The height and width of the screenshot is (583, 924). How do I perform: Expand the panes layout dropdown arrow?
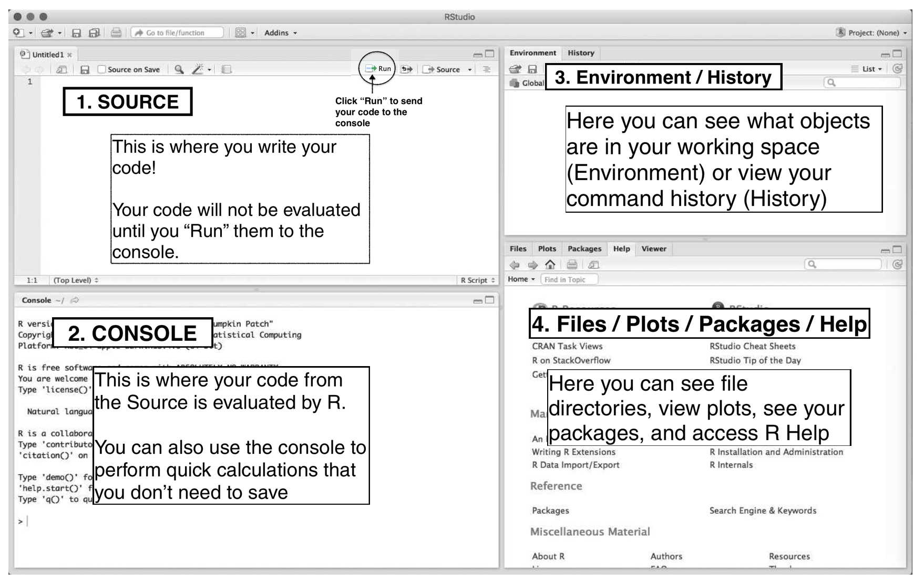252,33
